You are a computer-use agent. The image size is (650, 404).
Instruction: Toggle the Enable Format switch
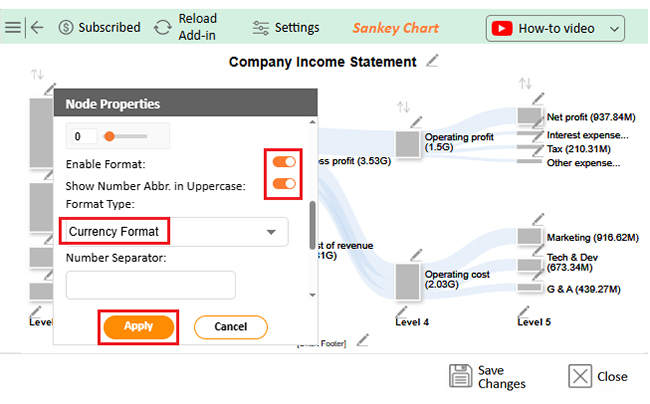284,162
